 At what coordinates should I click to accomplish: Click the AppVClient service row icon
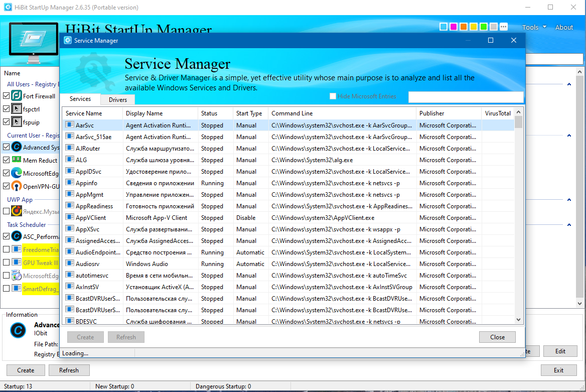point(70,217)
